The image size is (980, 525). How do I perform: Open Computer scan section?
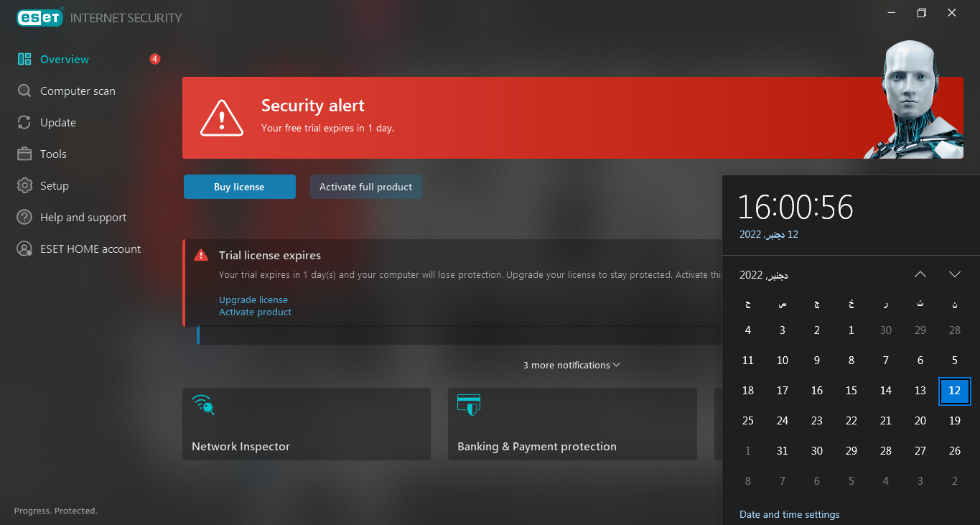pyautogui.click(x=78, y=91)
